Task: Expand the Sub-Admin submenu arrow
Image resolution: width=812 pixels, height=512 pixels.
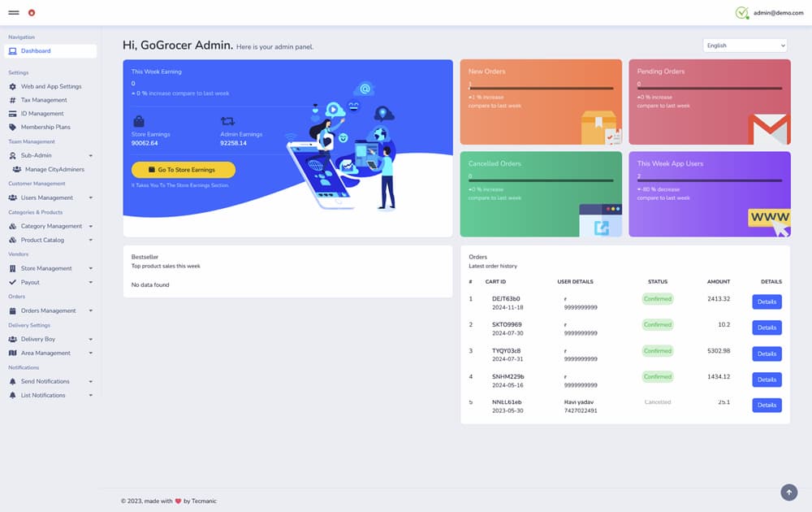Action: [91, 155]
